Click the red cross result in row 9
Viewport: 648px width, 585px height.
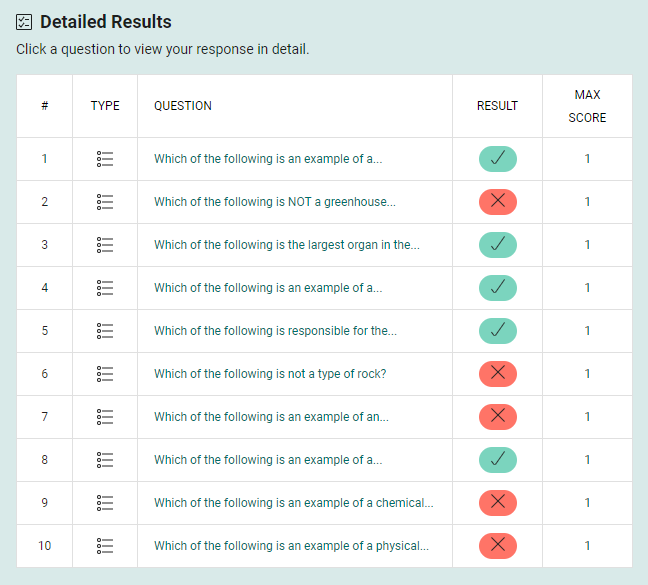pyautogui.click(x=497, y=503)
